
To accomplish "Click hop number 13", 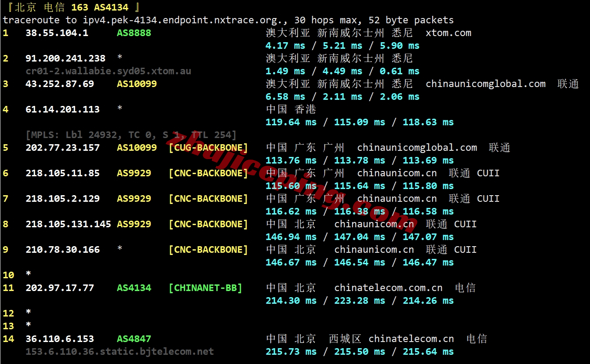I will click(8, 326).
